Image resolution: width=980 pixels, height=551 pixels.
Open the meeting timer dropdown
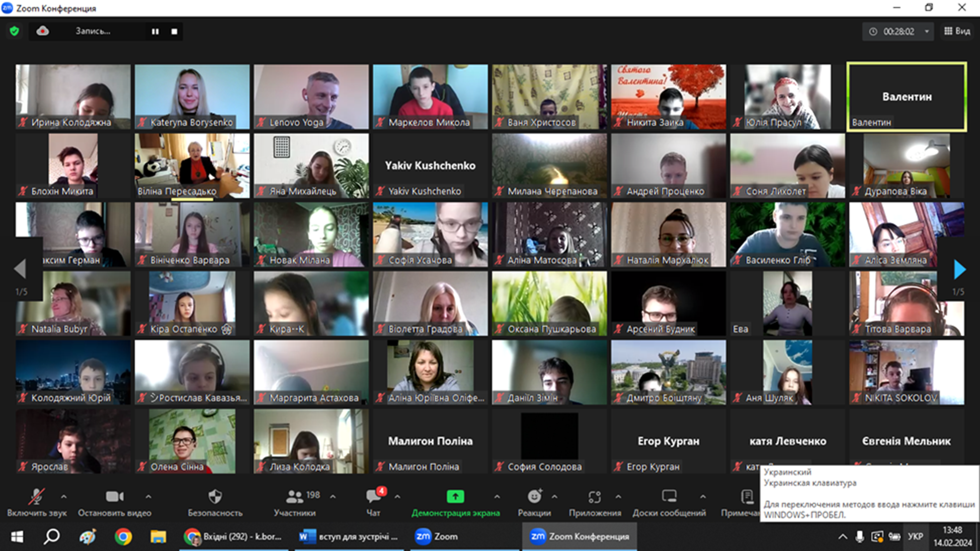(926, 31)
